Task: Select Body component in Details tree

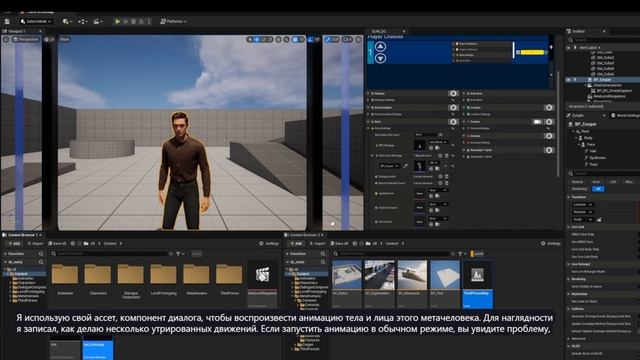Action: [588, 138]
